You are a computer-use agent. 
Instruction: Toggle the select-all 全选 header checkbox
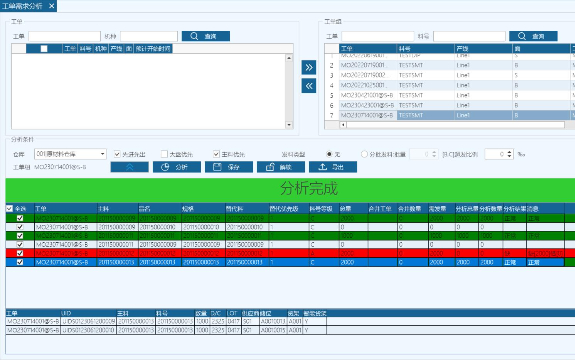[x=10, y=209]
